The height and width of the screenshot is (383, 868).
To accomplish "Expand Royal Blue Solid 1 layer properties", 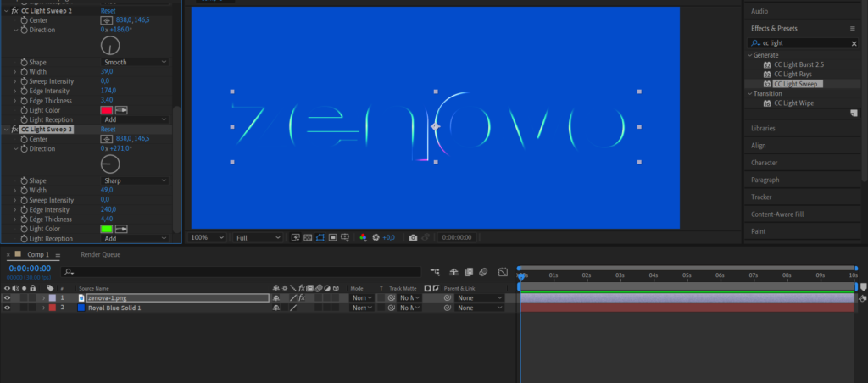I will 44,308.
